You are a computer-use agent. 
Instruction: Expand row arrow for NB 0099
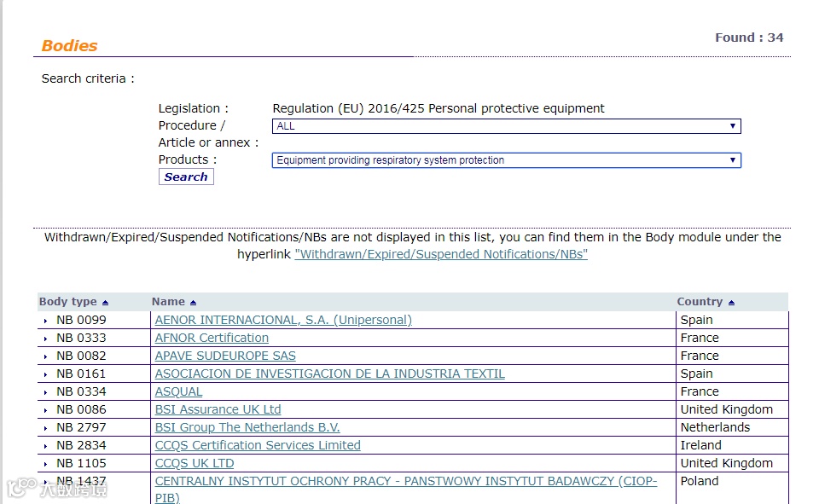coord(46,321)
